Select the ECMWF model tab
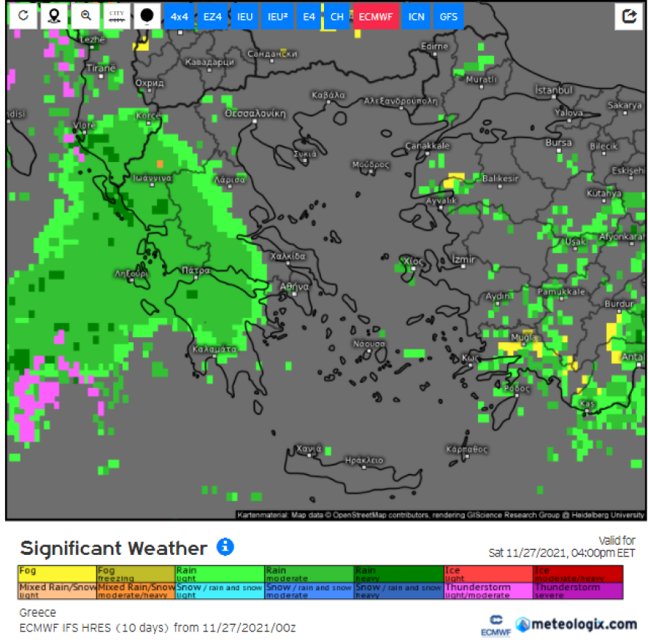 [x=375, y=16]
